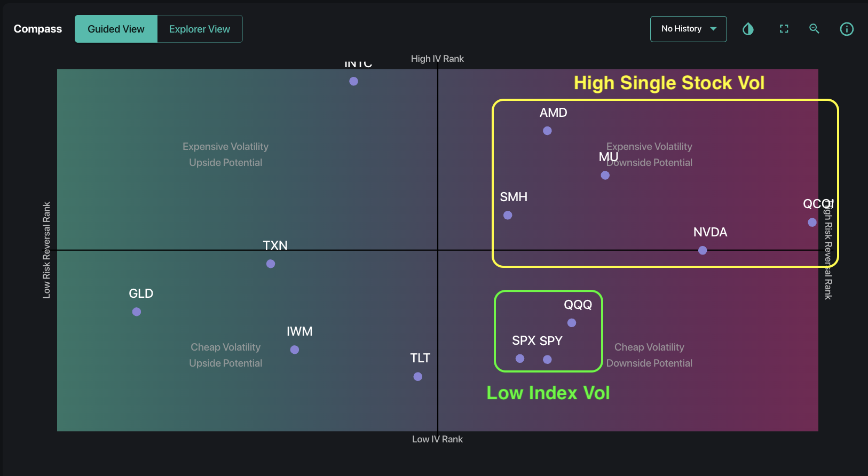Select the INTC data point
The height and width of the screenshot is (476, 868).
pos(353,81)
